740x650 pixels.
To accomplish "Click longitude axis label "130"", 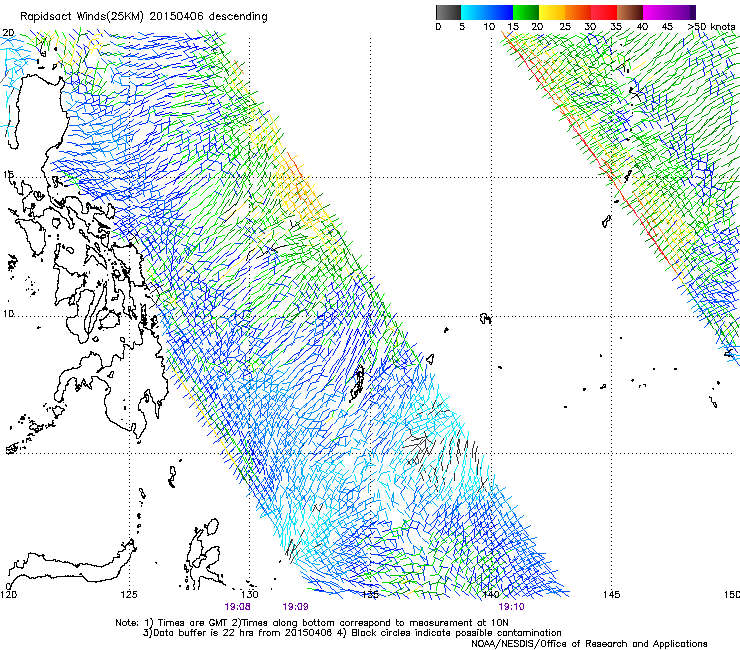I will pos(250,594).
